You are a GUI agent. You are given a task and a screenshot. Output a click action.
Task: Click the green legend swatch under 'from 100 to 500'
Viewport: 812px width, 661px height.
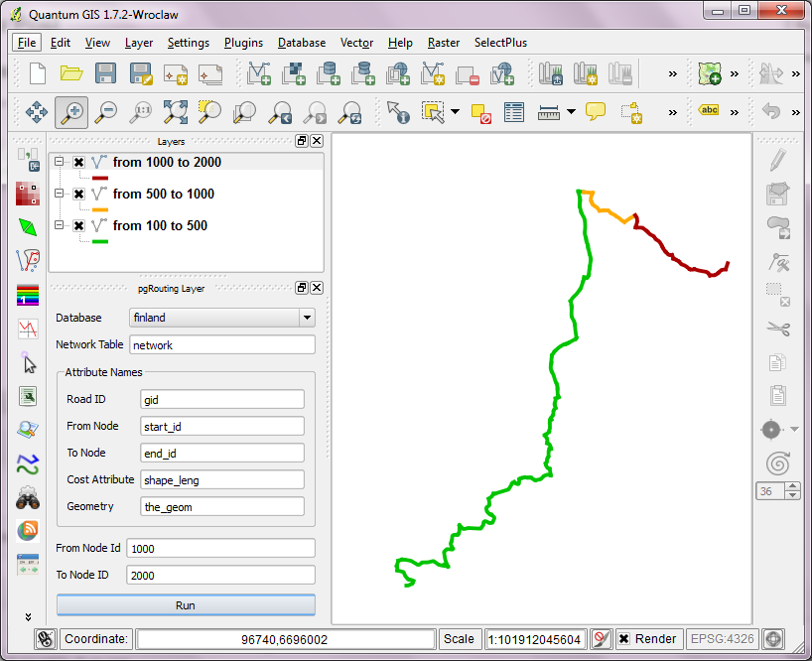[99, 241]
